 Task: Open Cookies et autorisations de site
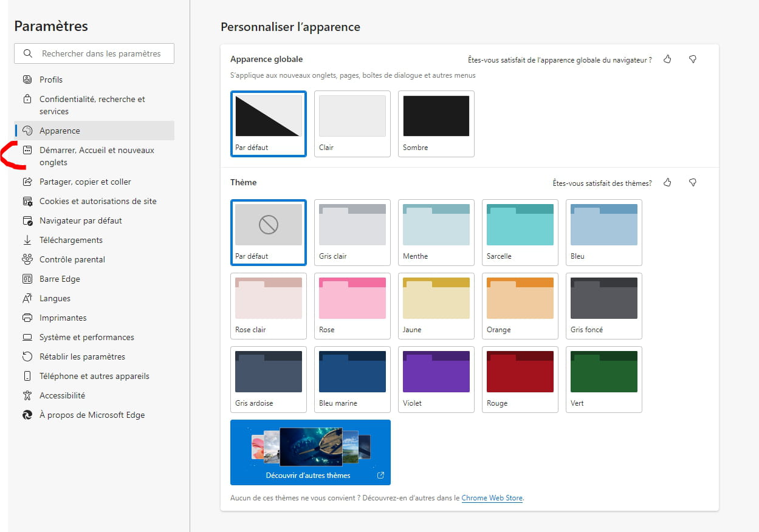click(x=94, y=201)
